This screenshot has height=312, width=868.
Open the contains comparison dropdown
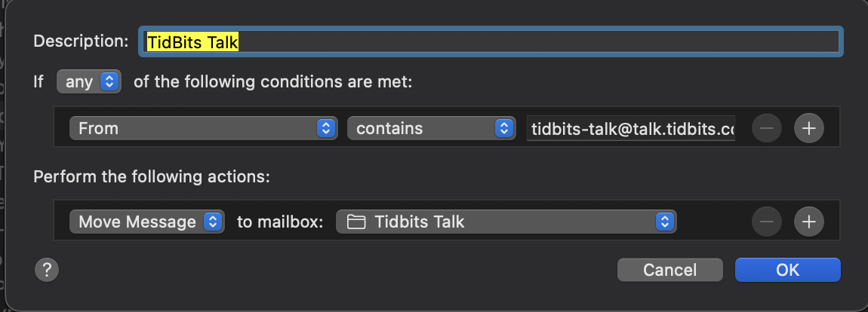coord(431,128)
